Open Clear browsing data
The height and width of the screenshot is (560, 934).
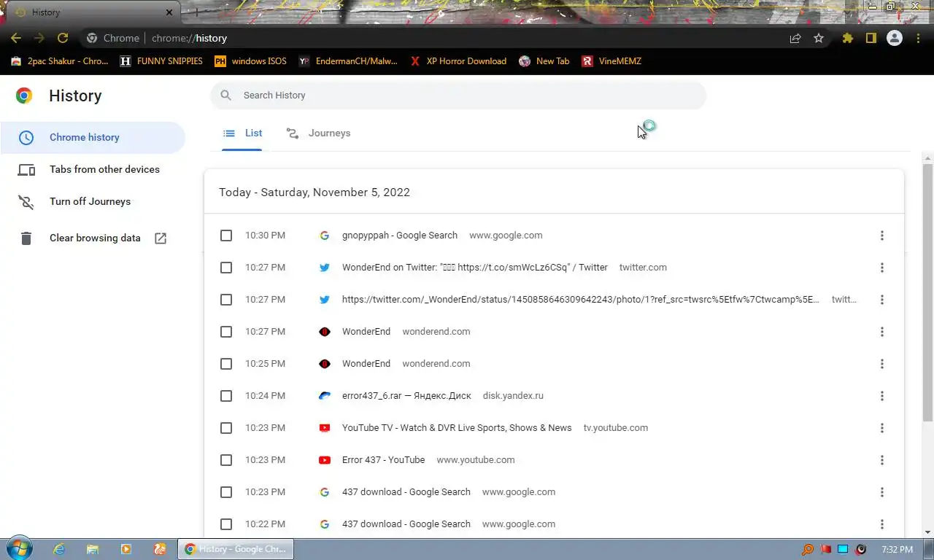(x=93, y=238)
